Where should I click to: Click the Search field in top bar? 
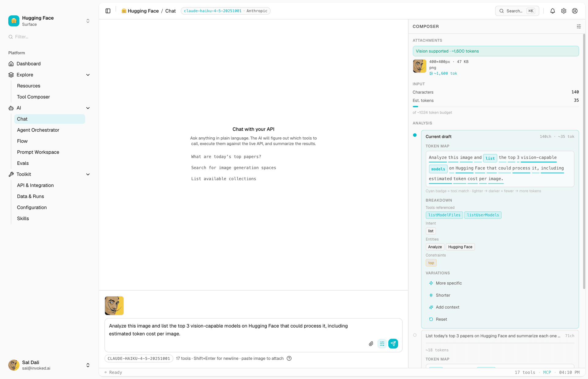click(x=517, y=11)
